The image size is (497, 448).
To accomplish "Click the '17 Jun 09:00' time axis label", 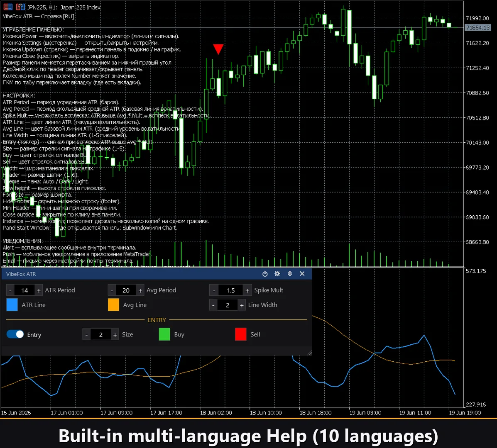I will click(116, 413).
